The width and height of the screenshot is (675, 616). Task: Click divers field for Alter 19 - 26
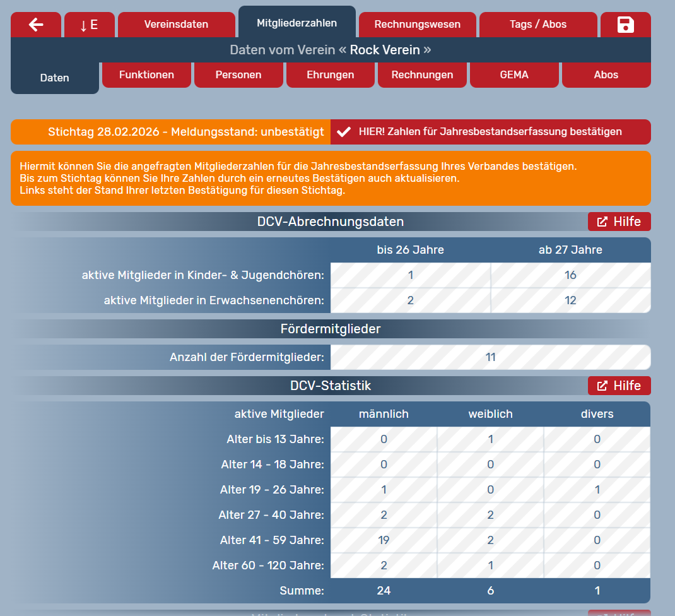(x=597, y=490)
